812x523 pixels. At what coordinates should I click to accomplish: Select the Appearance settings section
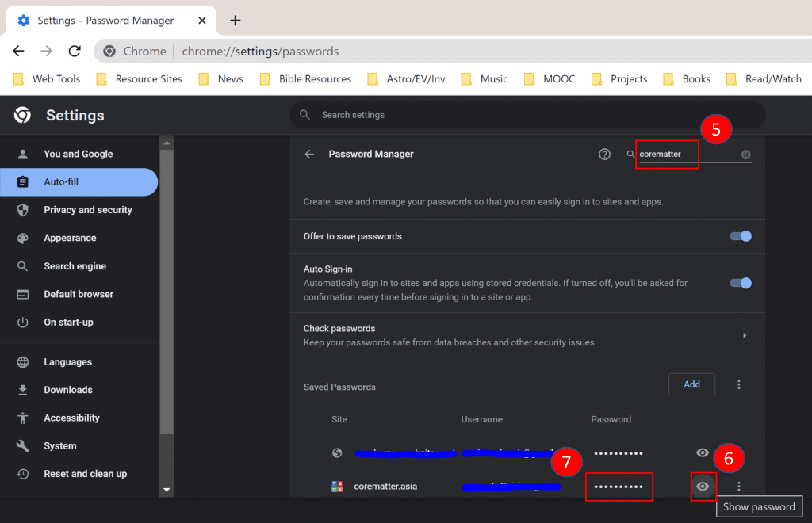70,238
